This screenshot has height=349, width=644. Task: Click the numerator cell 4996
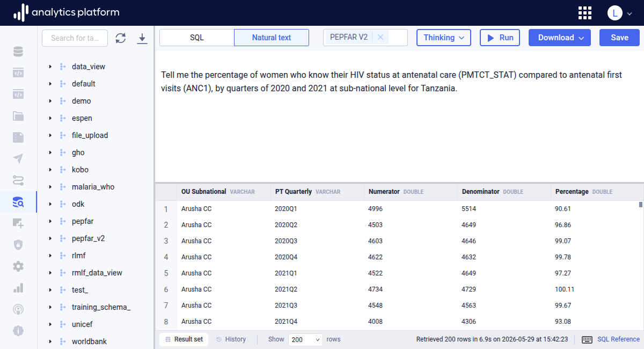coord(411,209)
